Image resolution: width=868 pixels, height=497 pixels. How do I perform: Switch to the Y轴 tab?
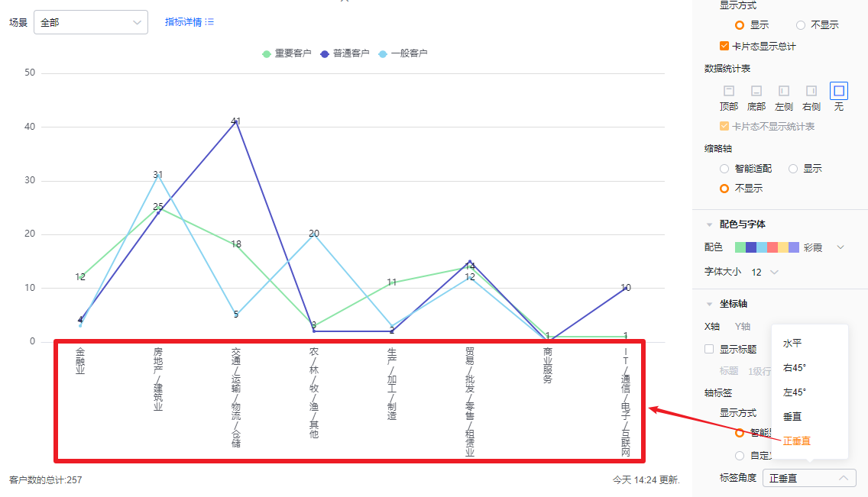(x=743, y=327)
